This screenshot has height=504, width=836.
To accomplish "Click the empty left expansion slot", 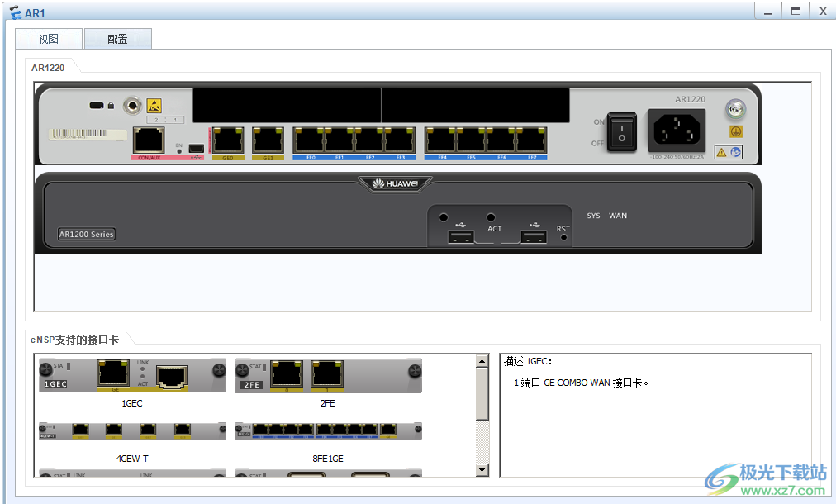I will tap(287, 106).
